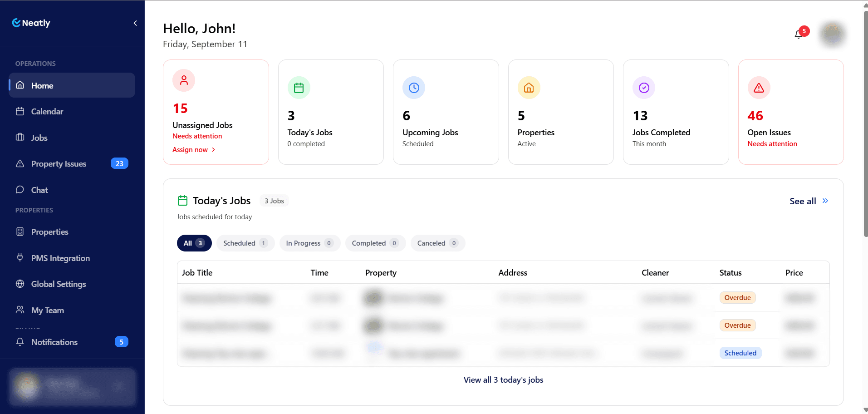Click the Properties building icon
This screenshot has height=414, width=868.
click(x=20, y=232)
